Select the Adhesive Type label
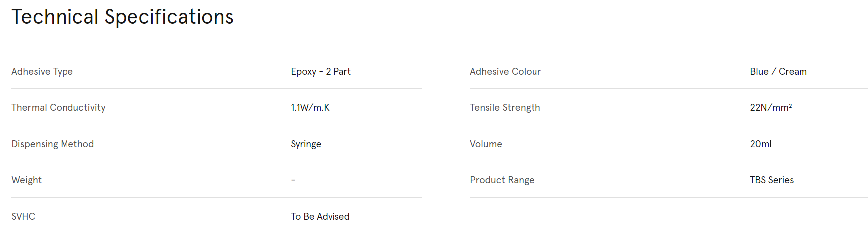 tap(42, 71)
